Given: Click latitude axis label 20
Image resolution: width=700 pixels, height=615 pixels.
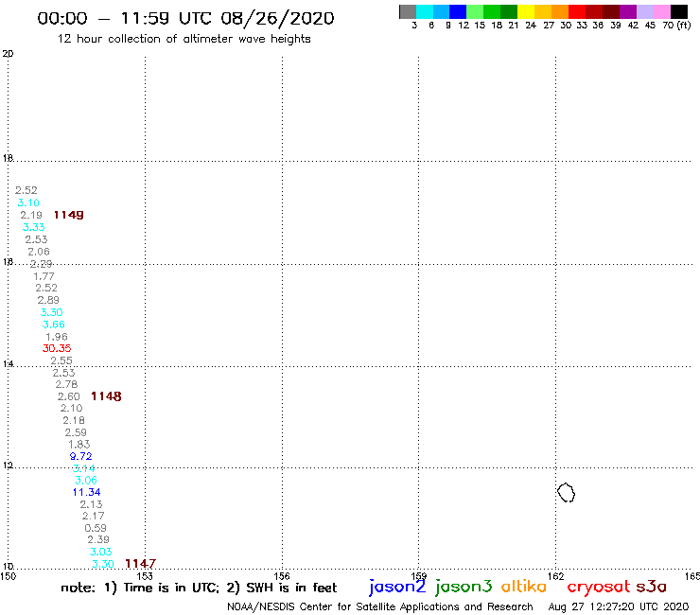Looking at the screenshot, I should tap(8, 54).
